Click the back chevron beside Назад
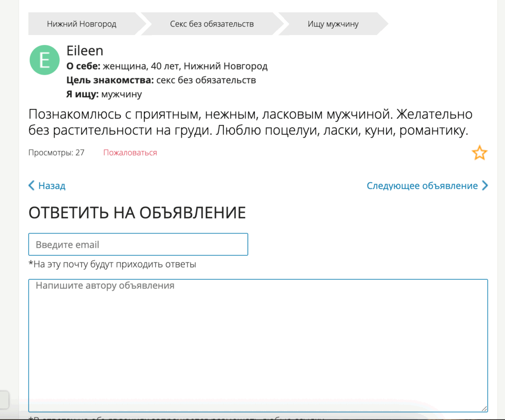The image size is (505, 420). tap(32, 186)
